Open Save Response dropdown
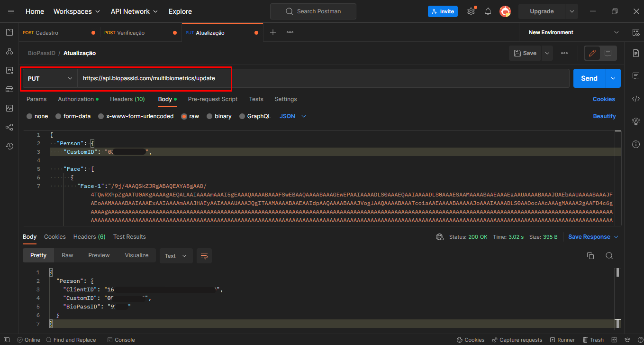The image size is (644, 345). click(x=593, y=237)
